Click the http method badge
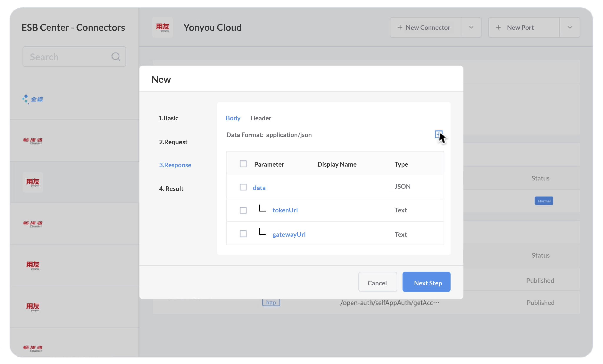Image resolution: width=603 pixels, height=364 pixels. 271,302
